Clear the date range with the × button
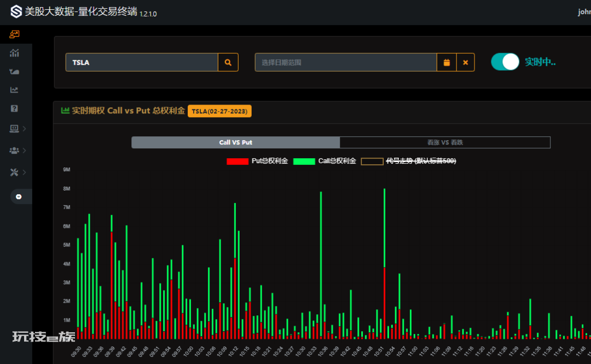 tap(466, 62)
